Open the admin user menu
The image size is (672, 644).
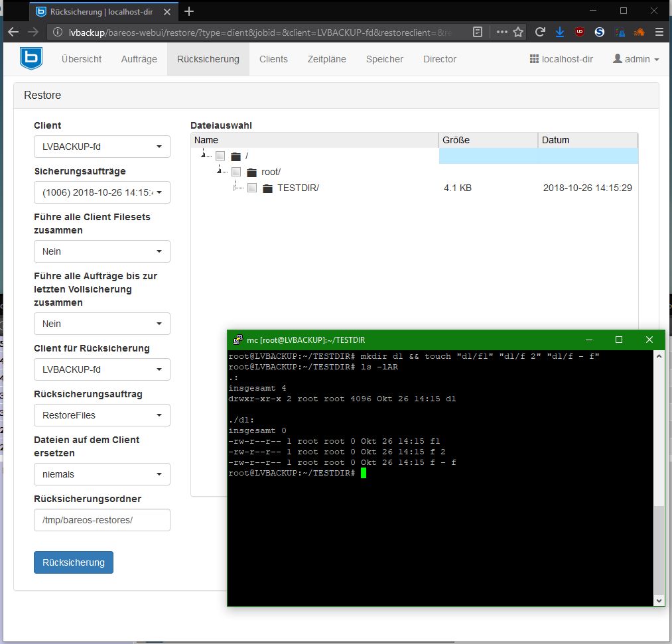click(636, 59)
